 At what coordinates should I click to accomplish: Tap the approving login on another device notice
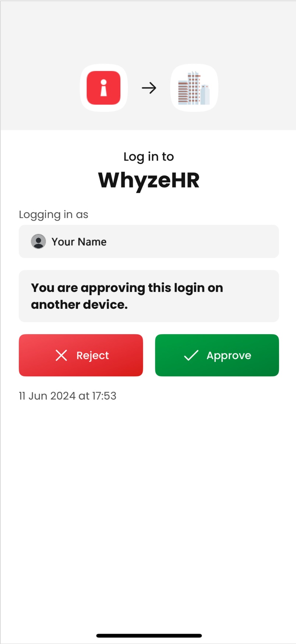pyautogui.click(x=149, y=296)
